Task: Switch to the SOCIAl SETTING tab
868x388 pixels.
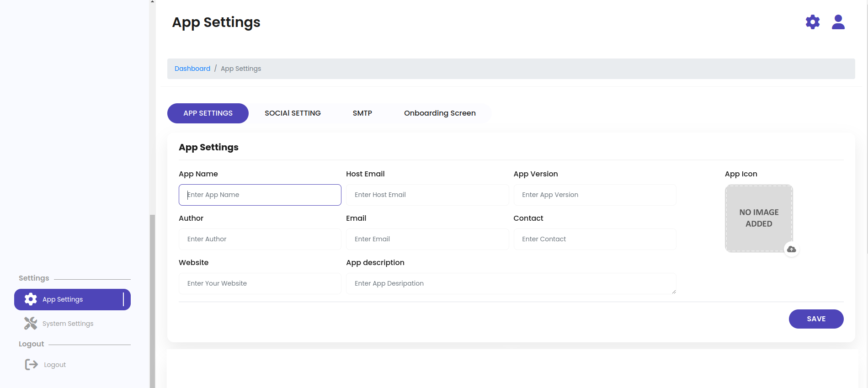Action: coord(293,113)
